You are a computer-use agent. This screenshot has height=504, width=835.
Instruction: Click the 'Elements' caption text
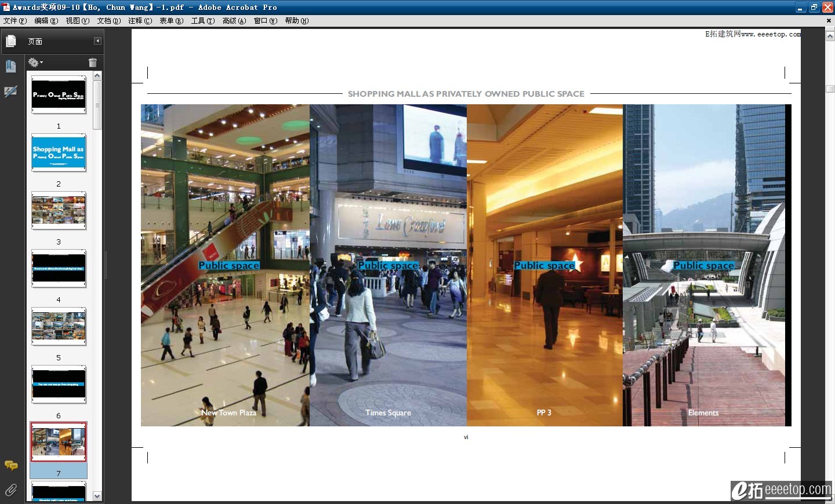tap(703, 412)
